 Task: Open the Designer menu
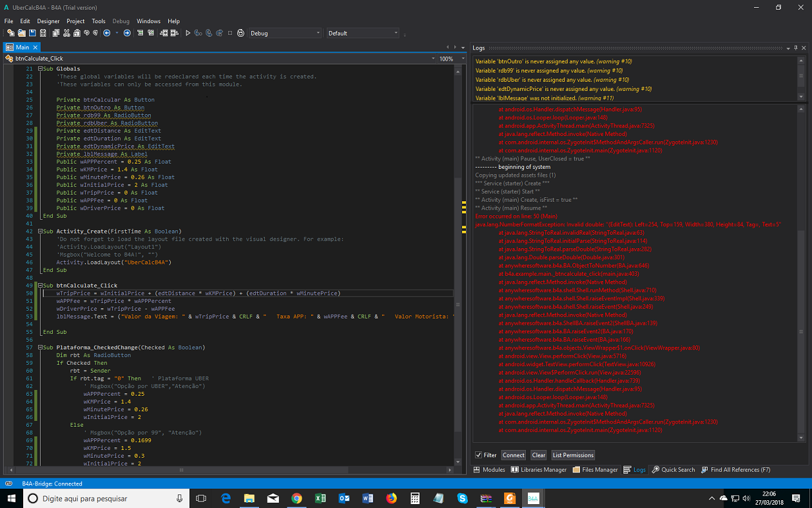tap(48, 21)
